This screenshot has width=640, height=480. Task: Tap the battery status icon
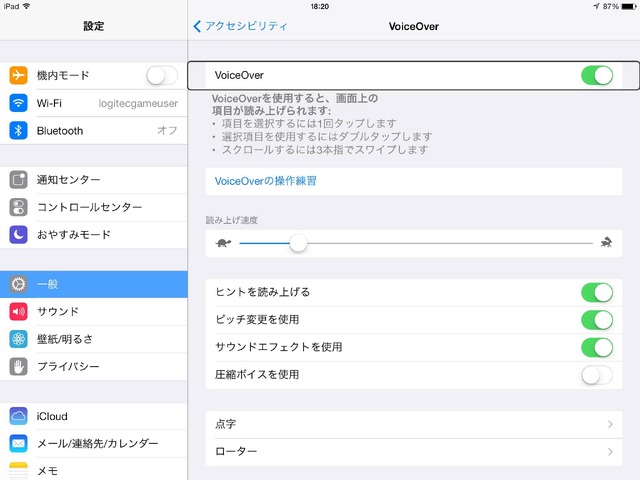[x=629, y=7]
